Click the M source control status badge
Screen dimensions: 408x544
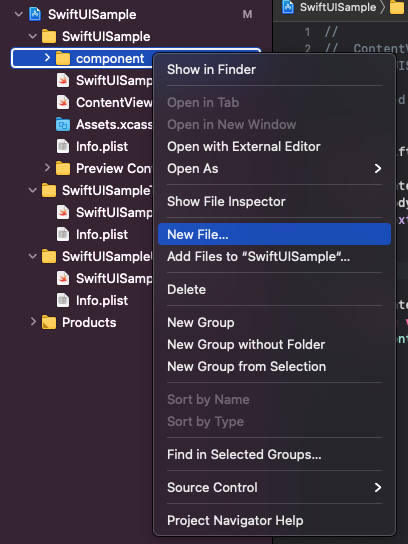247,15
